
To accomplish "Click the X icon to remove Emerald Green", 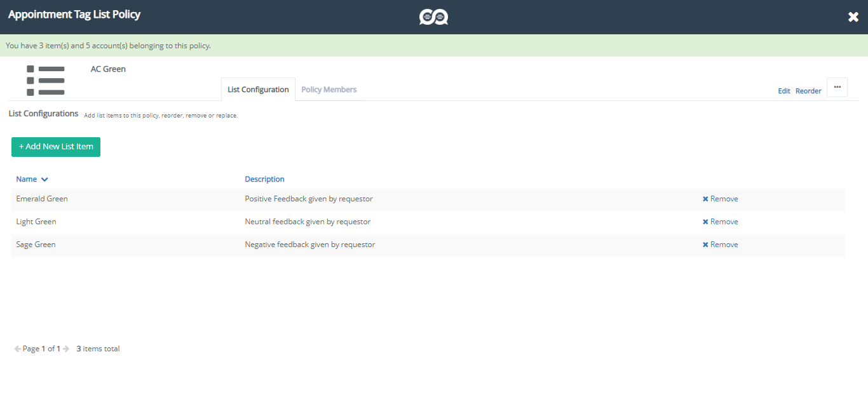I will [x=705, y=199].
